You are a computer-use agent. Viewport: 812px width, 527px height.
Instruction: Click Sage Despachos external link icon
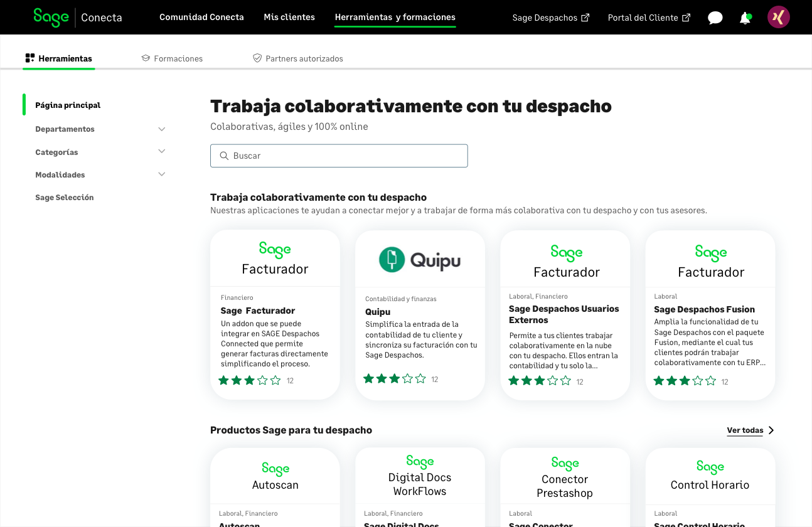tap(585, 18)
